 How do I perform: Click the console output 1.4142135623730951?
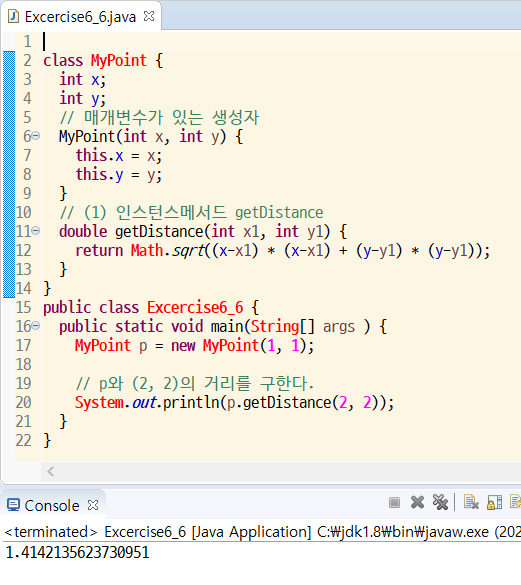coord(78,552)
